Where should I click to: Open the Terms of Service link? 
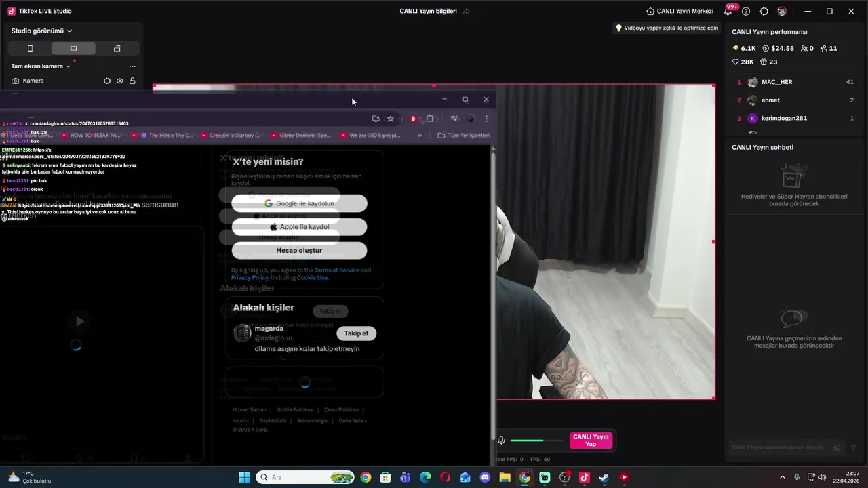click(x=336, y=270)
